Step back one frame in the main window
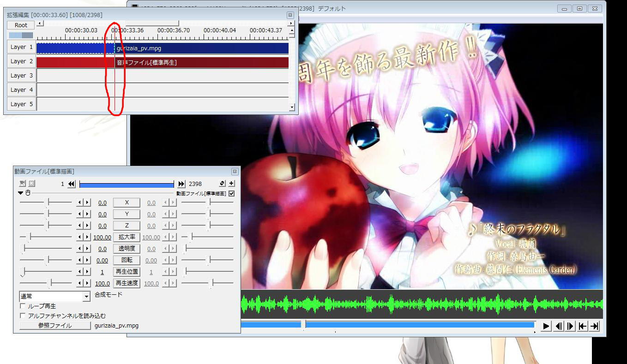The image size is (627, 364). [x=559, y=326]
